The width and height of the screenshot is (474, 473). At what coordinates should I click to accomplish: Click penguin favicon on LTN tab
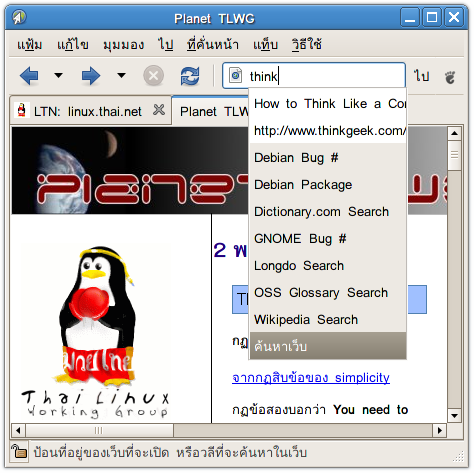(x=22, y=110)
